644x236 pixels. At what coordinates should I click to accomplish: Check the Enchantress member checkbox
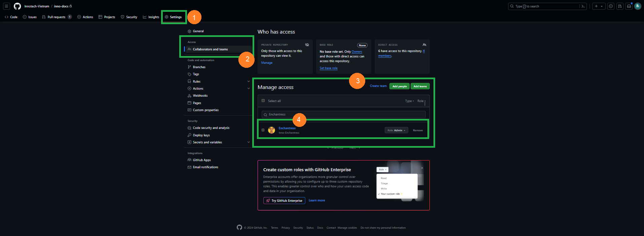[x=263, y=130]
